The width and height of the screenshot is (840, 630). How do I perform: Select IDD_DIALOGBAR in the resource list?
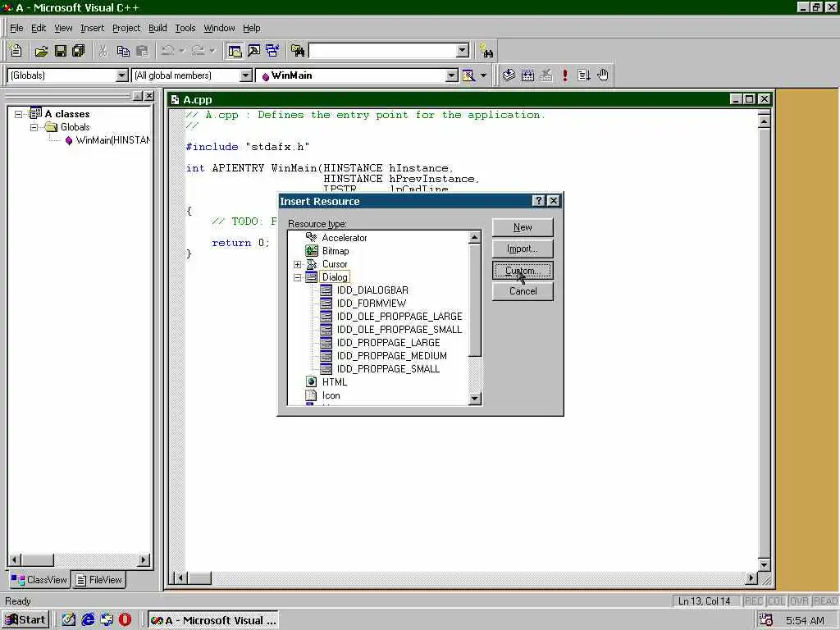[372, 290]
